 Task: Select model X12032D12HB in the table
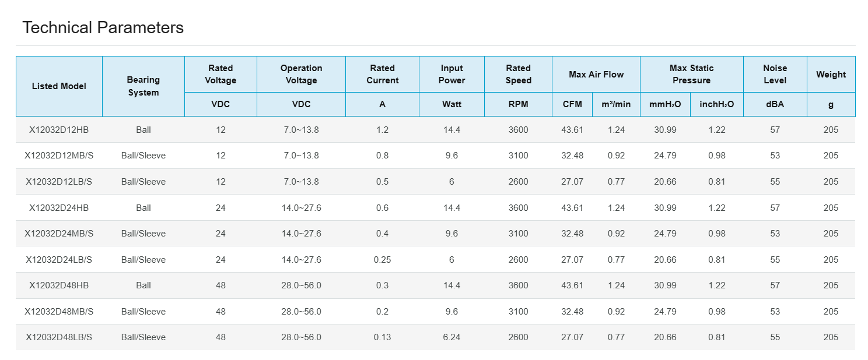[59, 130]
